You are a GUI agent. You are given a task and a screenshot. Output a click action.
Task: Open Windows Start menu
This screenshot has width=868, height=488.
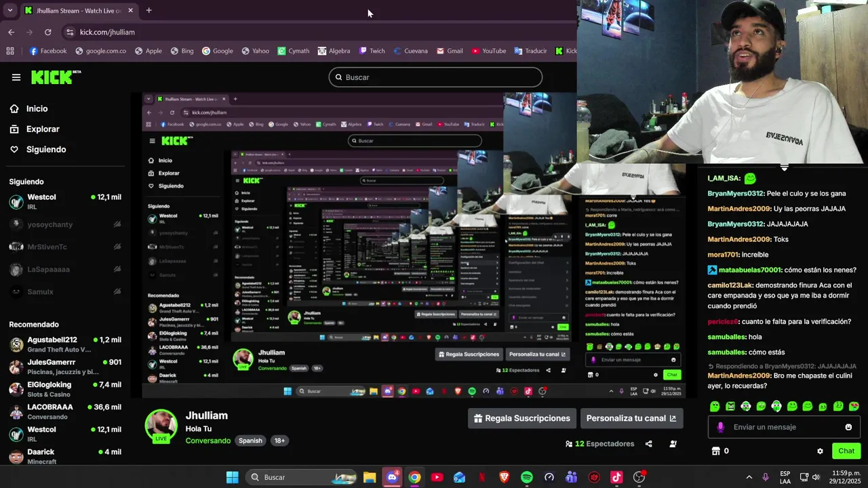click(x=232, y=477)
